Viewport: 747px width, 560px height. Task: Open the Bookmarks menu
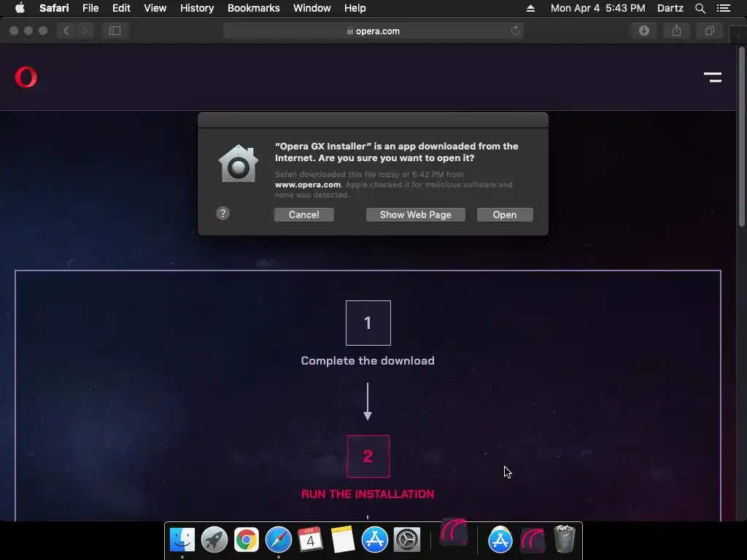pyautogui.click(x=253, y=8)
